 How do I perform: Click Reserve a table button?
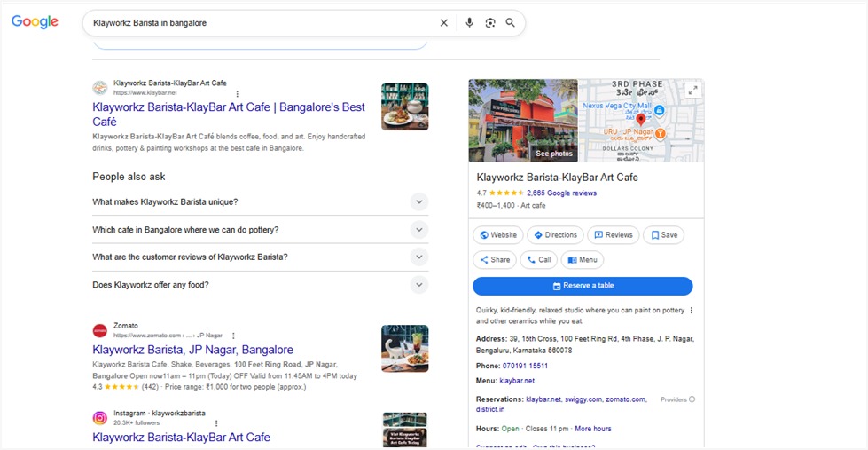click(x=583, y=286)
